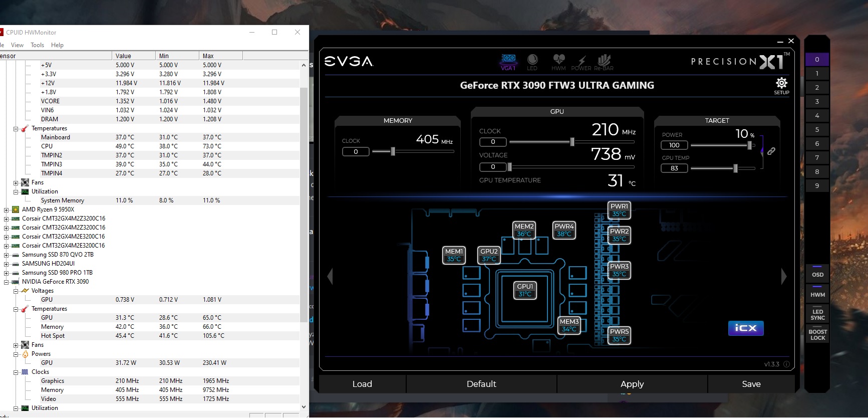Viewport: 868px width, 418px height.
Task: Select profile slot 0
Action: (x=817, y=59)
